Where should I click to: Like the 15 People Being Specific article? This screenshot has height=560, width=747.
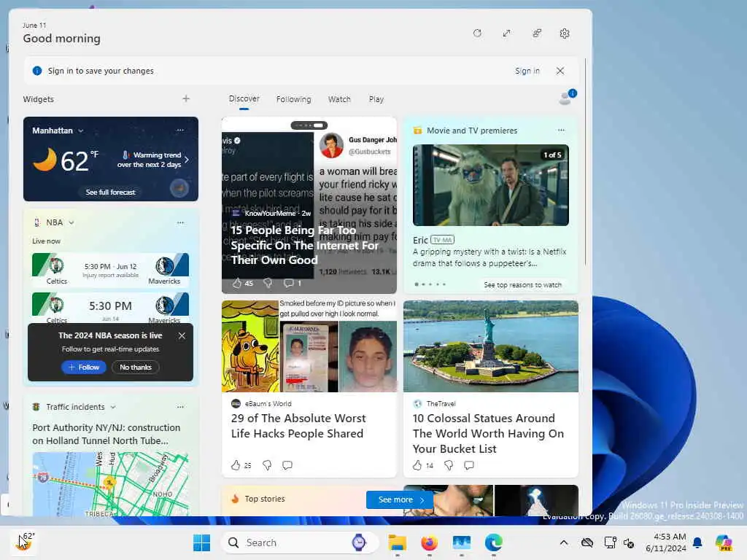point(237,283)
